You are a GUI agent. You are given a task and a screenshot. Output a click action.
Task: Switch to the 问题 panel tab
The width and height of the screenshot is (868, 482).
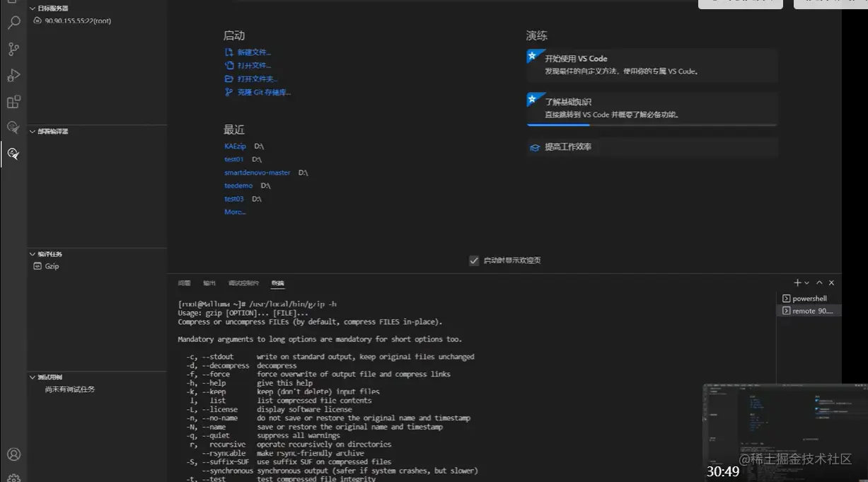click(x=185, y=283)
